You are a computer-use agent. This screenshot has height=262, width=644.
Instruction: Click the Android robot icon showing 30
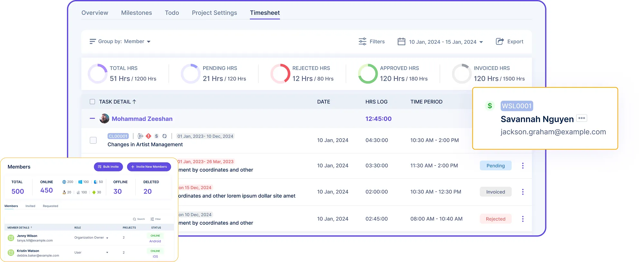point(94,192)
